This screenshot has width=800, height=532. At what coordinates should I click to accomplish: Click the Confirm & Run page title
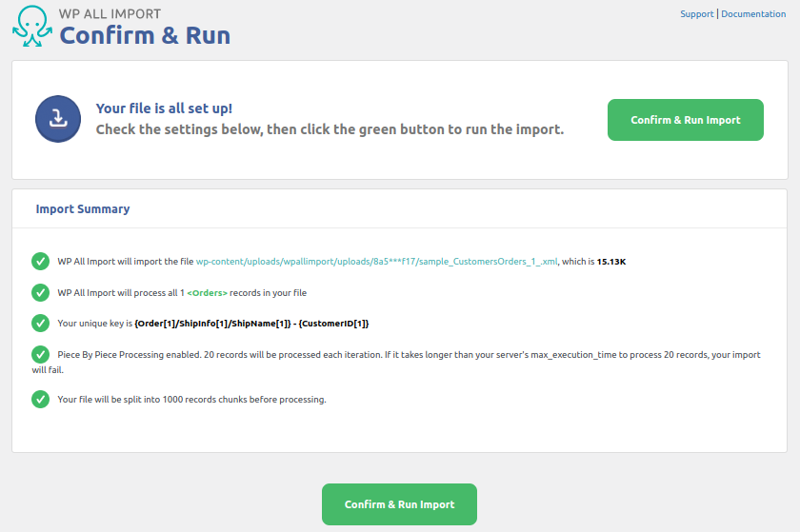(x=145, y=36)
